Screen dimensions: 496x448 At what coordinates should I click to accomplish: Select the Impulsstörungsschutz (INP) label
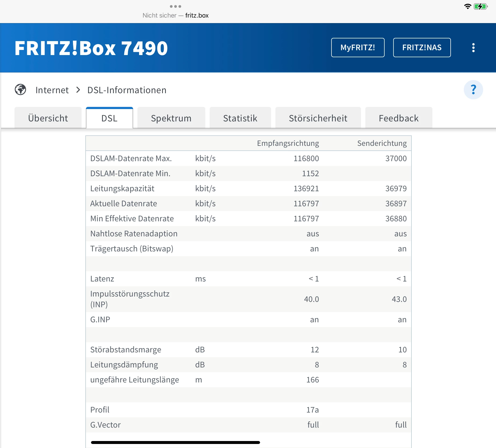point(130,299)
